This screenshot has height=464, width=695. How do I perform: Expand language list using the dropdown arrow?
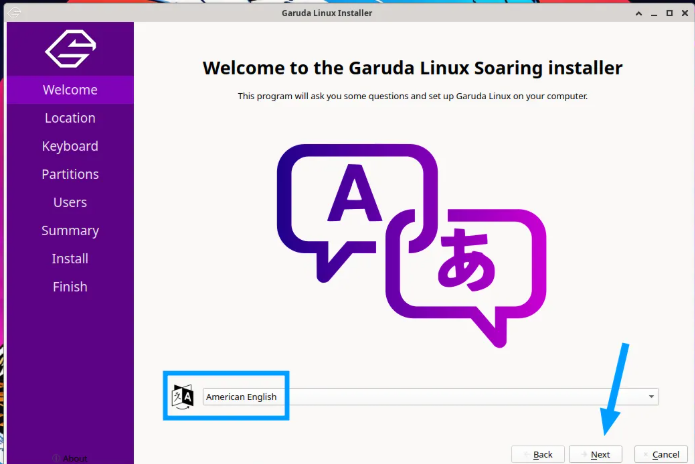coord(651,397)
